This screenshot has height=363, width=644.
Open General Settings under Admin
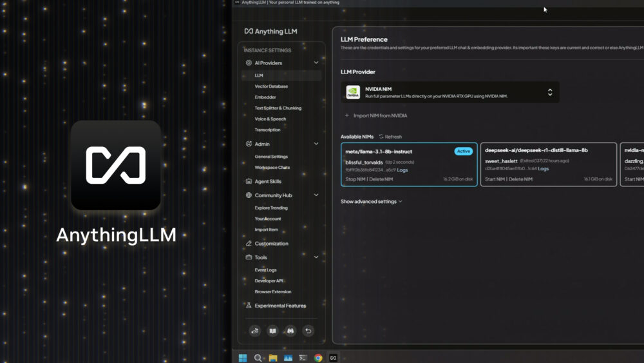point(271,157)
